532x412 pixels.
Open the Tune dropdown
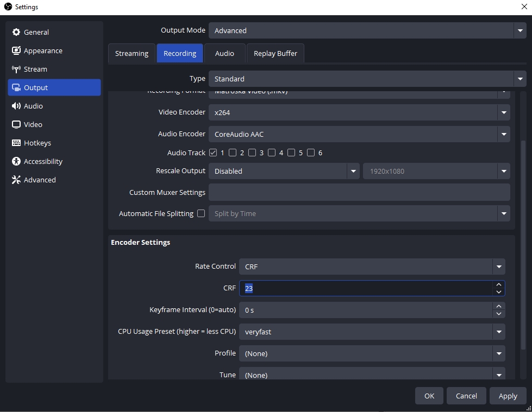click(372, 373)
